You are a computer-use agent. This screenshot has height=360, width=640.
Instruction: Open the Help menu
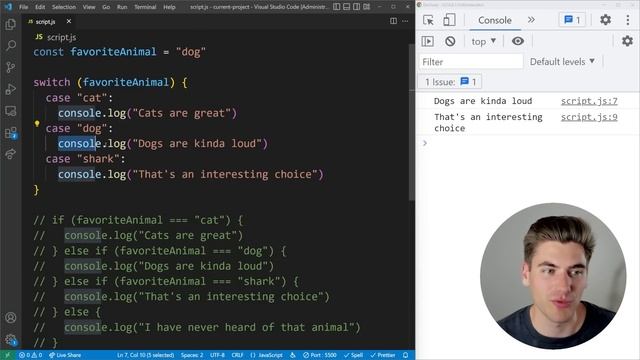[169, 7]
